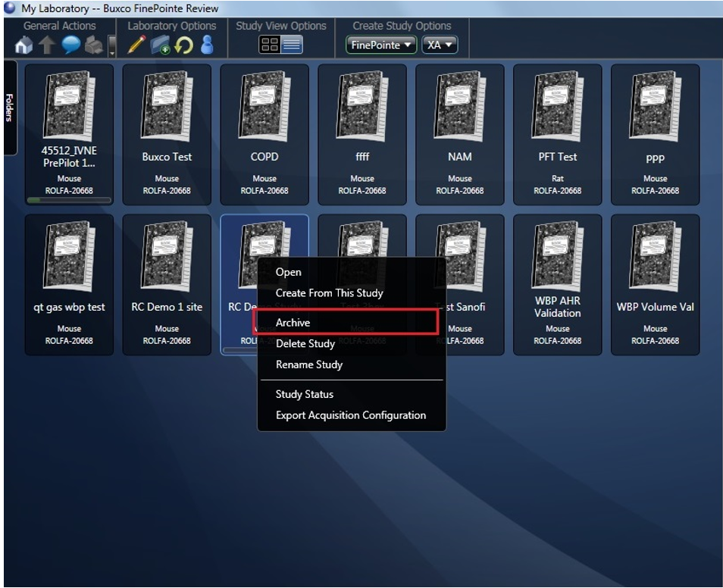
Task: Select the WBP Volume Val notebook
Action: [x=656, y=285]
